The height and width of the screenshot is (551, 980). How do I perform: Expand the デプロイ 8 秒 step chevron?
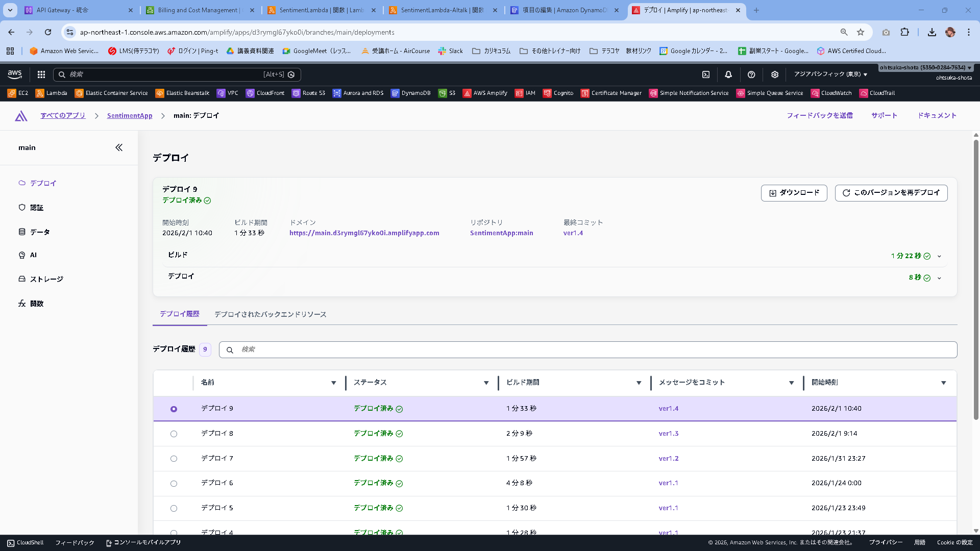tap(939, 278)
